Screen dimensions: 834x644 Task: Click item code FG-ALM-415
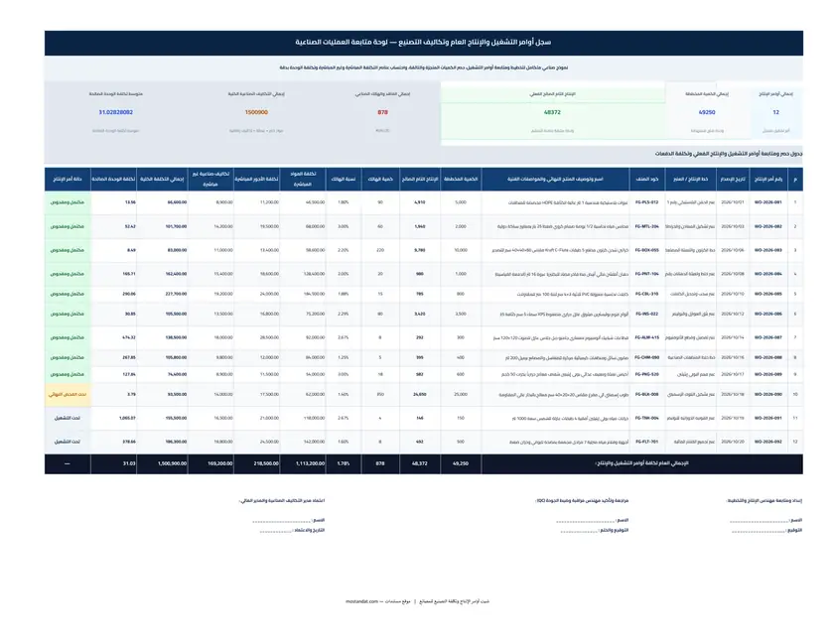pyautogui.click(x=646, y=337)
